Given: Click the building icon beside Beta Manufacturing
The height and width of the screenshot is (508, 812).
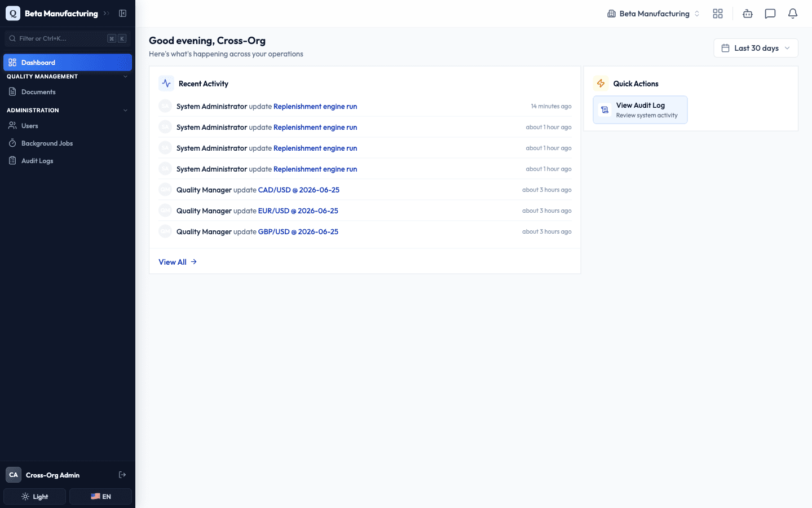Looking at the screenshot, I should click(x=611, y=14).
